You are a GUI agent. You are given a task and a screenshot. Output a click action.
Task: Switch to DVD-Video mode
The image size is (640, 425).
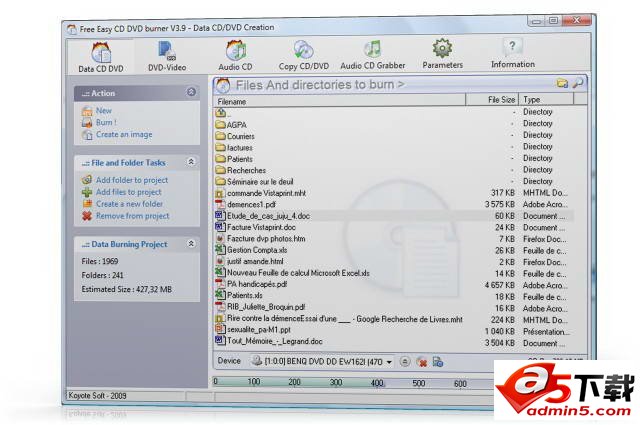[x=167, y=56]
